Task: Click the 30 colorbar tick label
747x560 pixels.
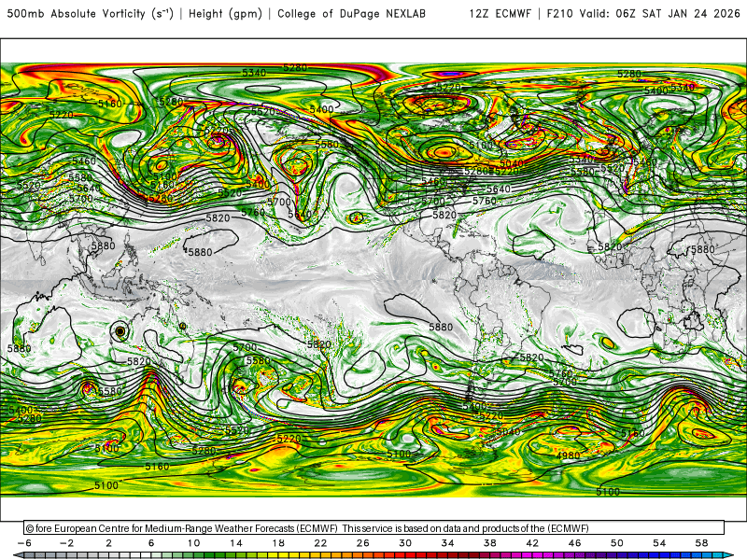Action: point(405,543)
